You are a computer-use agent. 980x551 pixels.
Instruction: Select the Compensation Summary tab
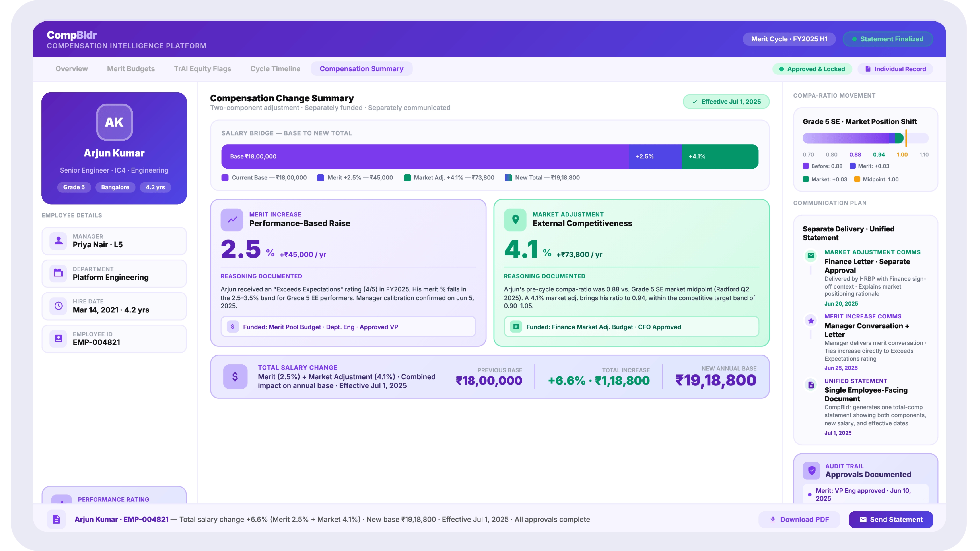coord(361,69)
